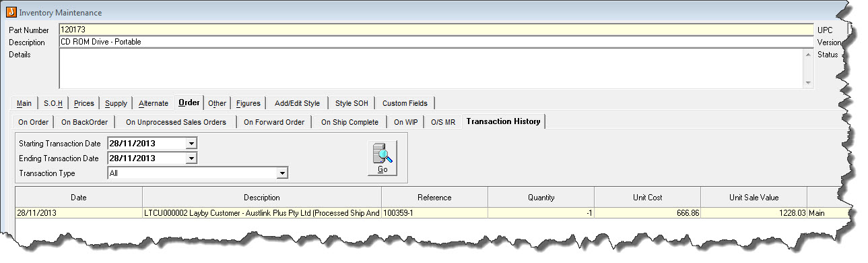Click the Starting Transaction Date value field
The height and width of the screenshot is (263, 868).
coord(147,144)
